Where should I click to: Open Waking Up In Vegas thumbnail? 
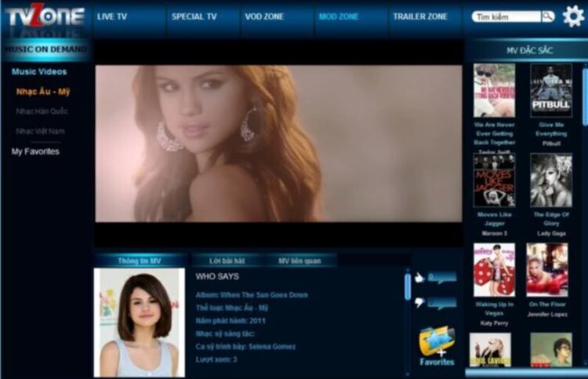point(494,270)
